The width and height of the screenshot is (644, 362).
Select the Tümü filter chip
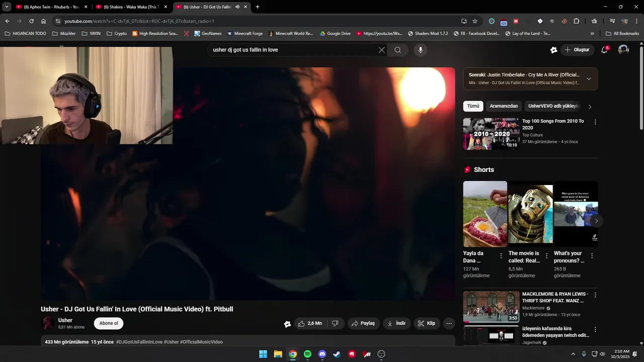(473, 106)
